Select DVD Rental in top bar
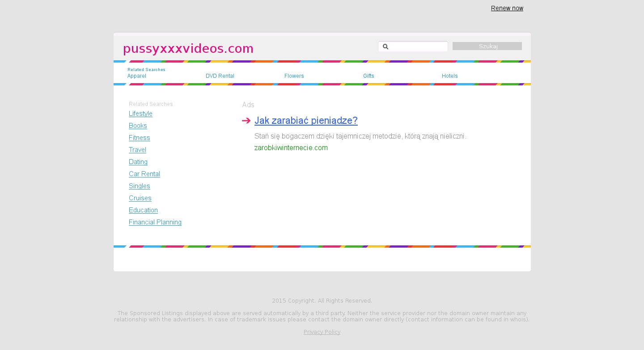 click(x=220, y=76)
